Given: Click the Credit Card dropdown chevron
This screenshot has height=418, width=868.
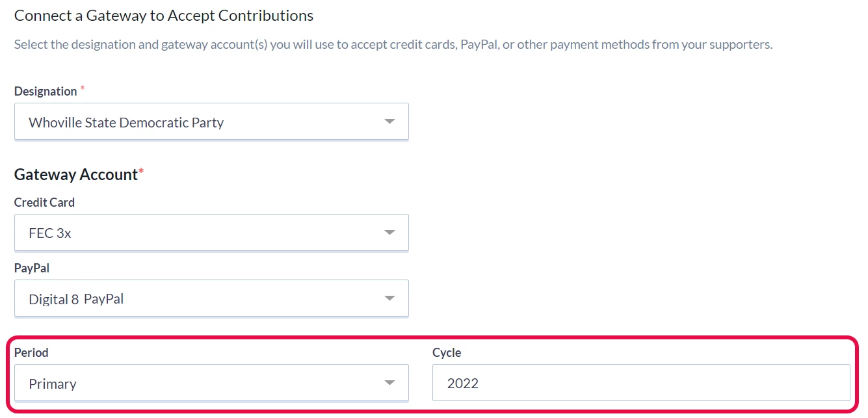Looking at the screenshot, I should [x=390, y=232].
